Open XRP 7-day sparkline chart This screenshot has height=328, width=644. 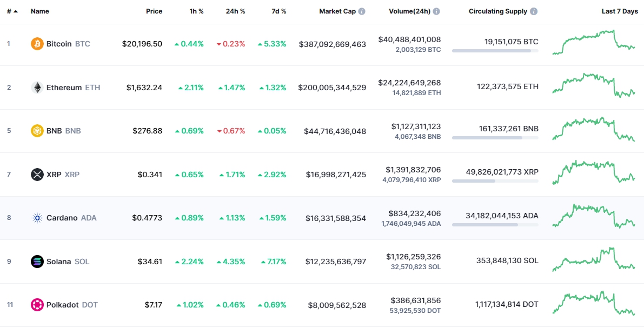click(594, 172)
